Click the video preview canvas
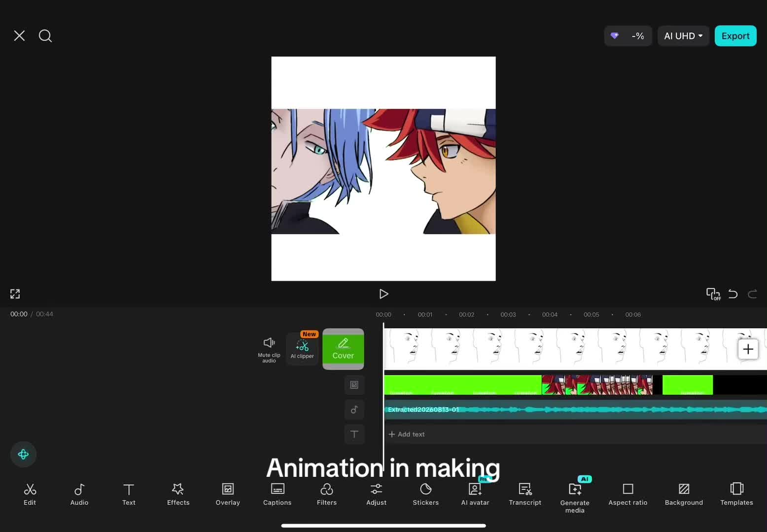Screen dimensions: 767x532 coord(383,168)
